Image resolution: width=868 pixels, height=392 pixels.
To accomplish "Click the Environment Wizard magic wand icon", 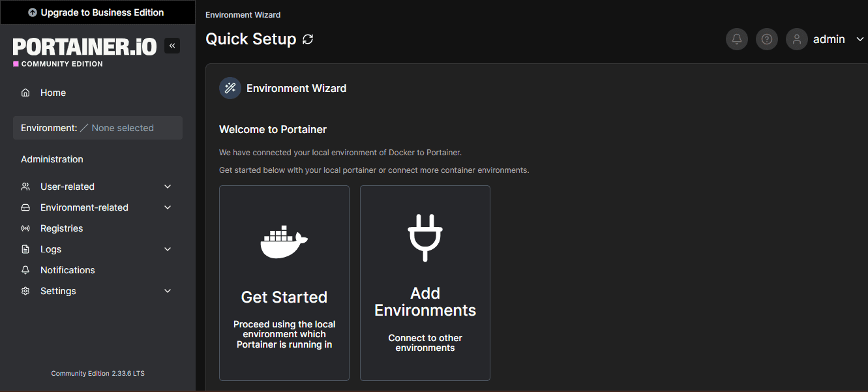I will click(x=230, y=87).
